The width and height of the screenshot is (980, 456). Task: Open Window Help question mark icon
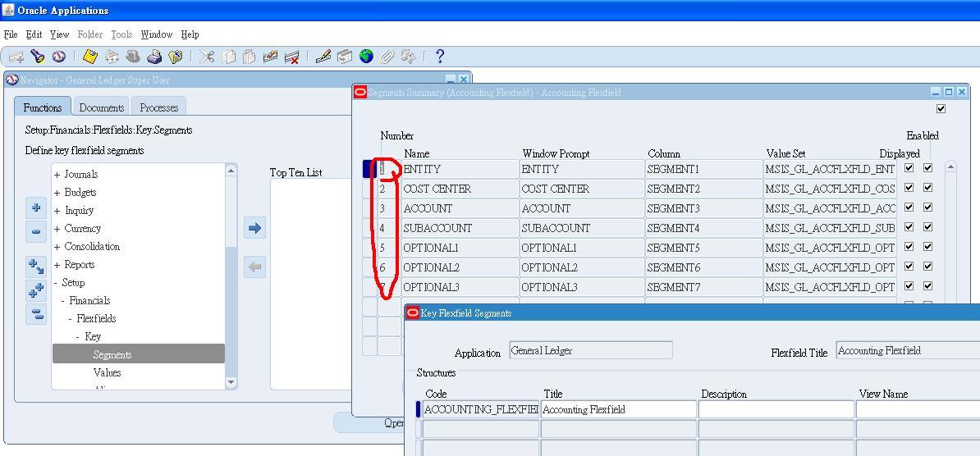[439, 57]
